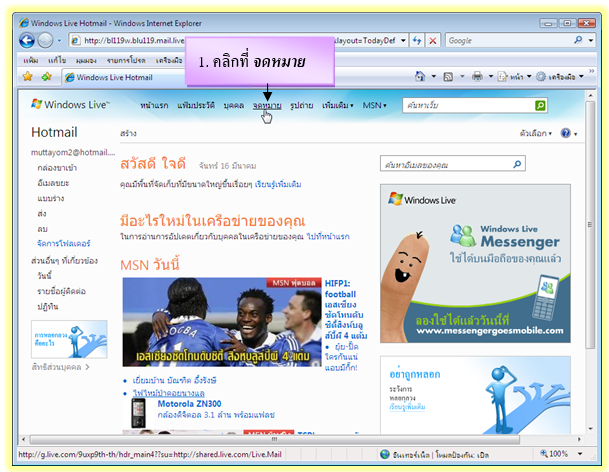Click the Google search magnifier icon
The height and width of the screenshot is (472, 609).
pos(578,40)
